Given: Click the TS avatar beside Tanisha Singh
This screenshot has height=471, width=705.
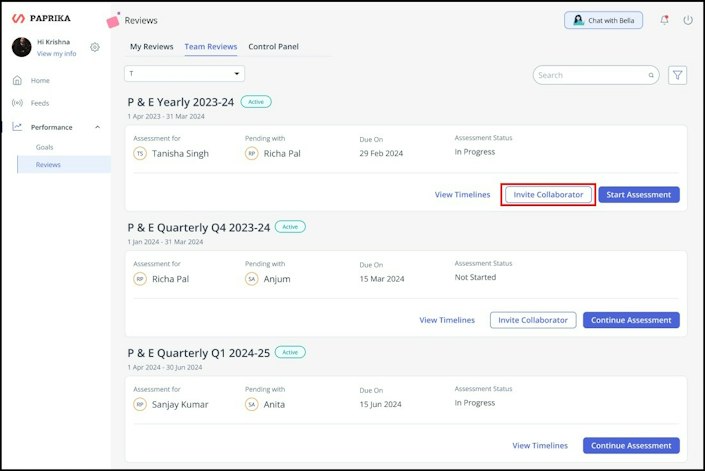Looking at the screenshot, I should [140, 154].
